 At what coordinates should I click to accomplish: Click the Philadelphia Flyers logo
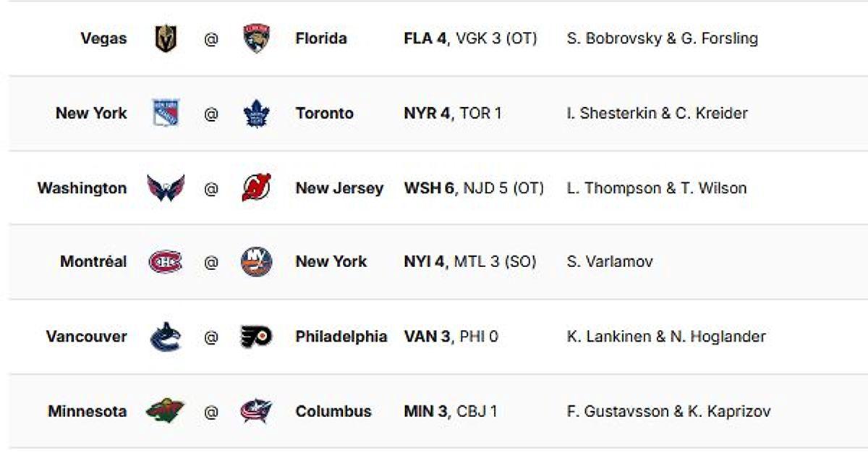(256, 337)
